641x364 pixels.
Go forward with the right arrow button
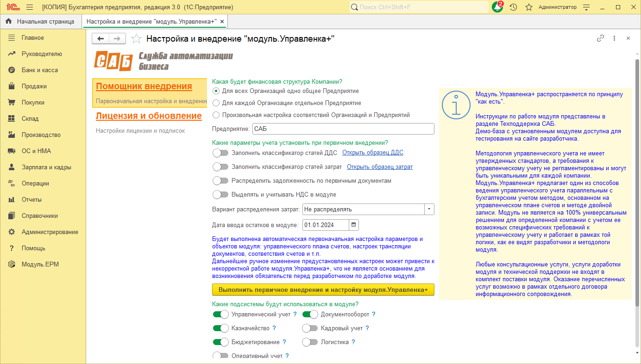117,39
